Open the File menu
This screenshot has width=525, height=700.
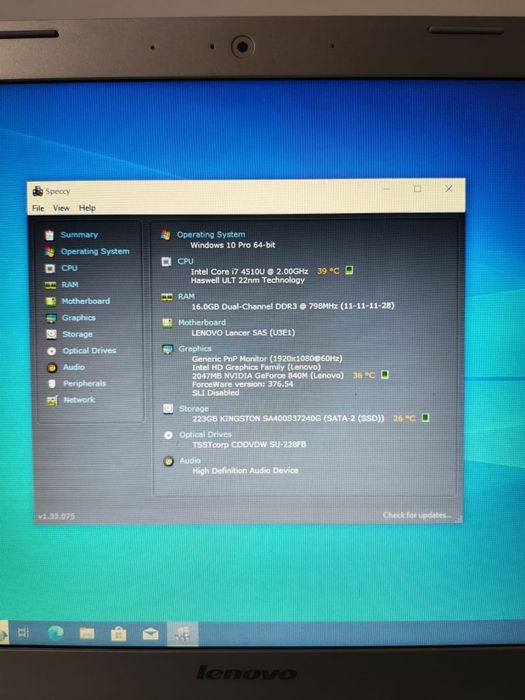point(38,208)
